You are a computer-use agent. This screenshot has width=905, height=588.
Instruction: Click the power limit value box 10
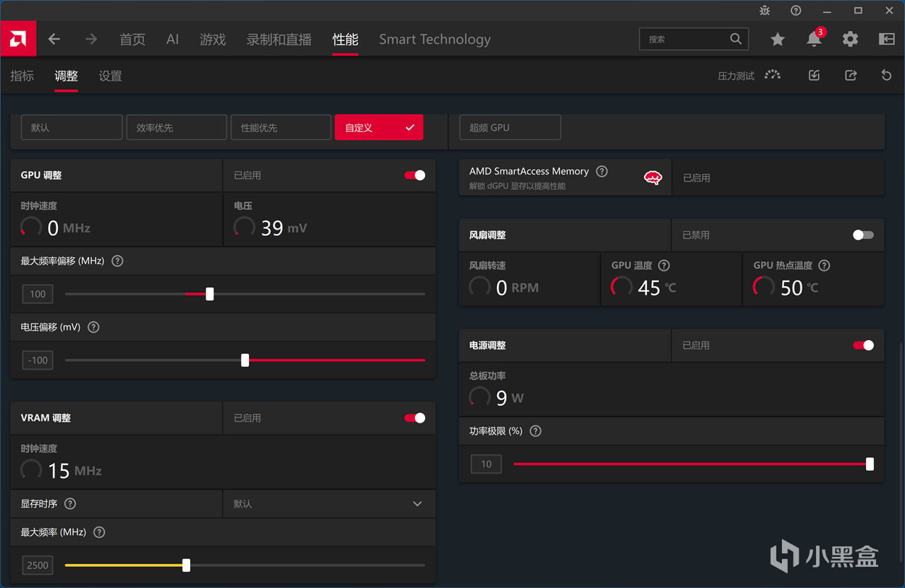coord(486,464)
